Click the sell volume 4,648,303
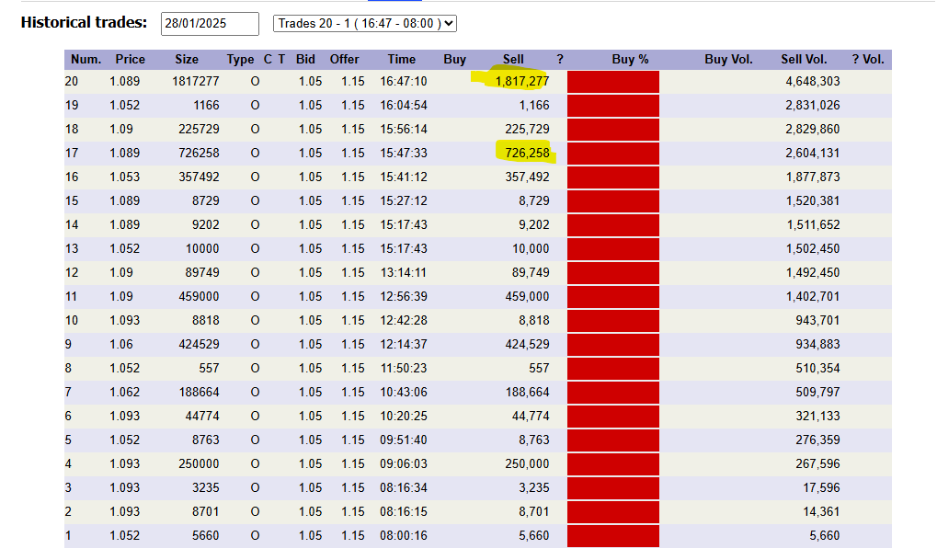 [813, 81]
